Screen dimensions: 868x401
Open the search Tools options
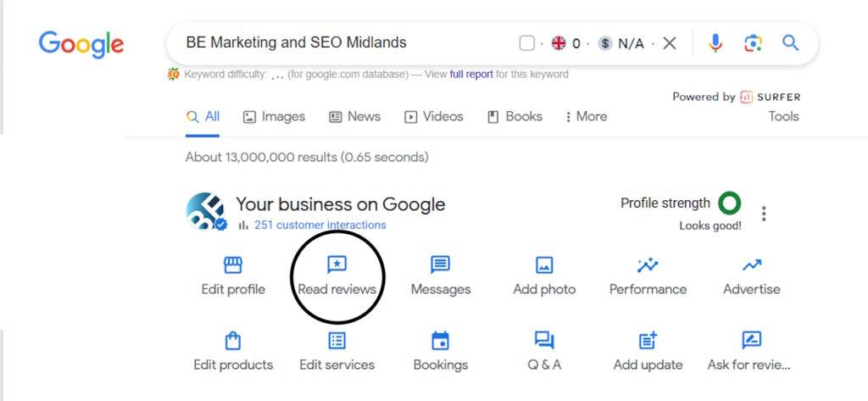783,116
